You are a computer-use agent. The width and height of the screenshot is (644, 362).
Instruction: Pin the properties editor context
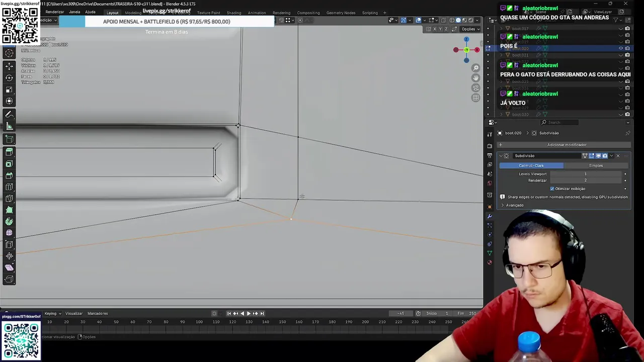[x=627, y=133]
